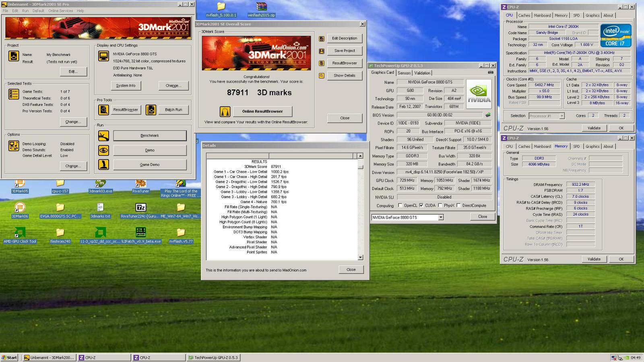The image size is (644, 362).
Task: Open the Caches tab in top CPU-Z window
Action: 524,15
